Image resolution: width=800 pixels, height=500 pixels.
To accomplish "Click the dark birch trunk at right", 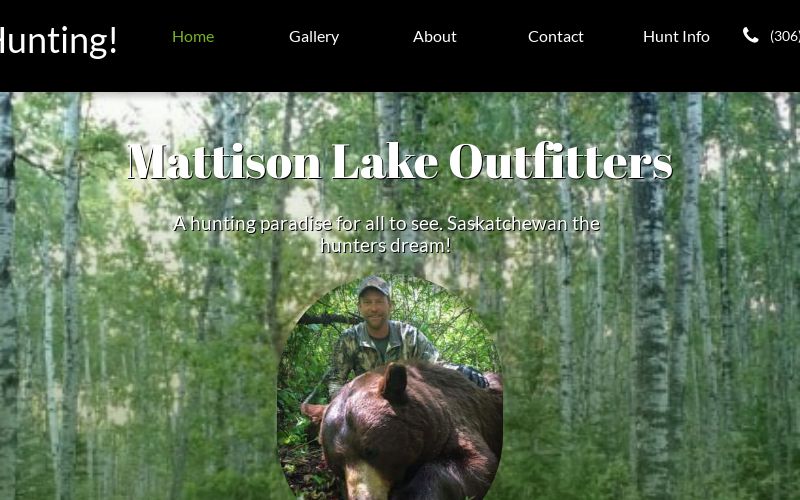I will (x=649, y=296).
